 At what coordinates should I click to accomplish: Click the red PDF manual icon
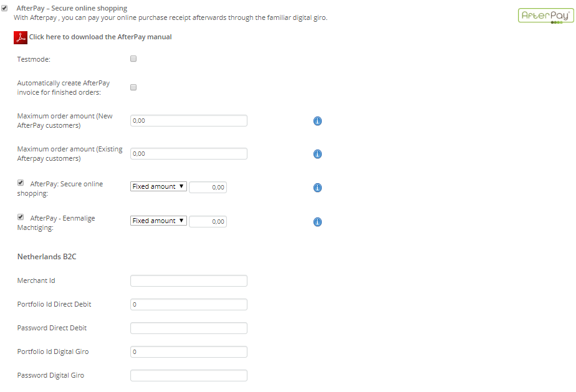(x=20, y=37)
